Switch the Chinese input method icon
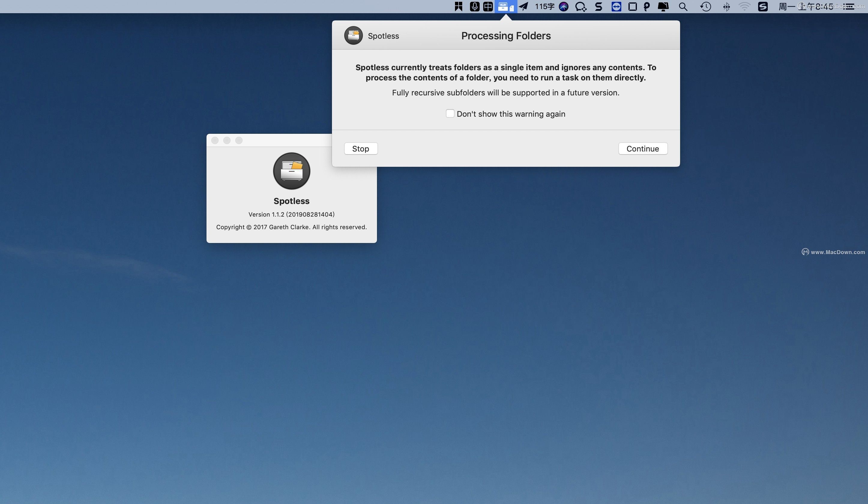This screenshot has height=504, width=868. pyautogui.click(x=488, y=7)
